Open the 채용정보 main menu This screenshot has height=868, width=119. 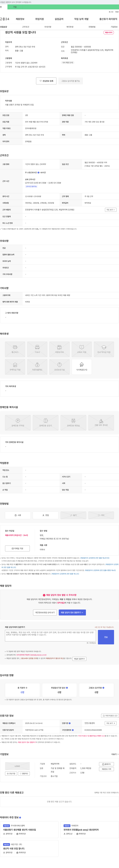tap(20, 19)
